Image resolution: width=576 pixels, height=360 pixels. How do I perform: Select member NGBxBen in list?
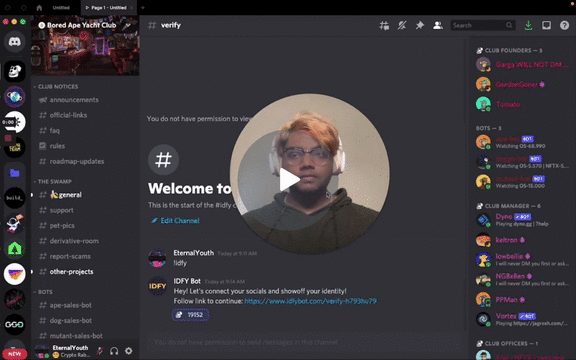tap(522, 280)
